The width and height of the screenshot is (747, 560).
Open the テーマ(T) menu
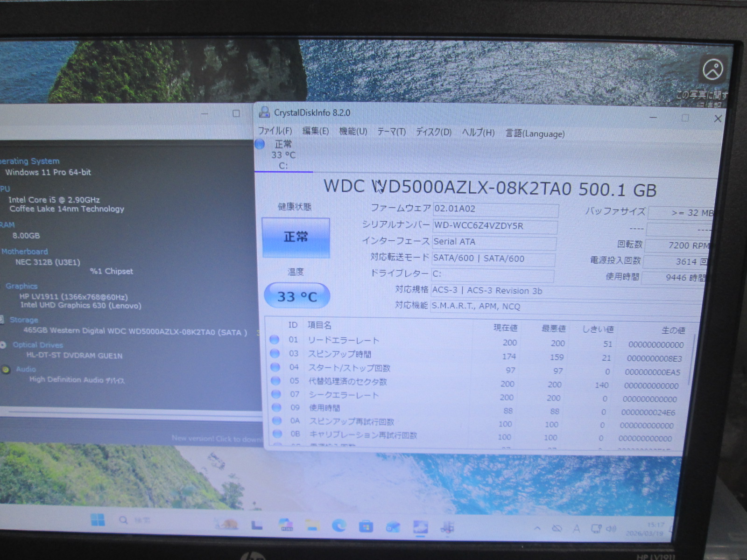coord(391,132)
